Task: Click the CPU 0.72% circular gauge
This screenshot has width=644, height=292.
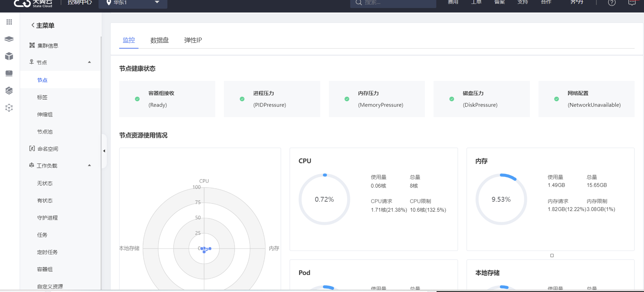Action: 324,199
